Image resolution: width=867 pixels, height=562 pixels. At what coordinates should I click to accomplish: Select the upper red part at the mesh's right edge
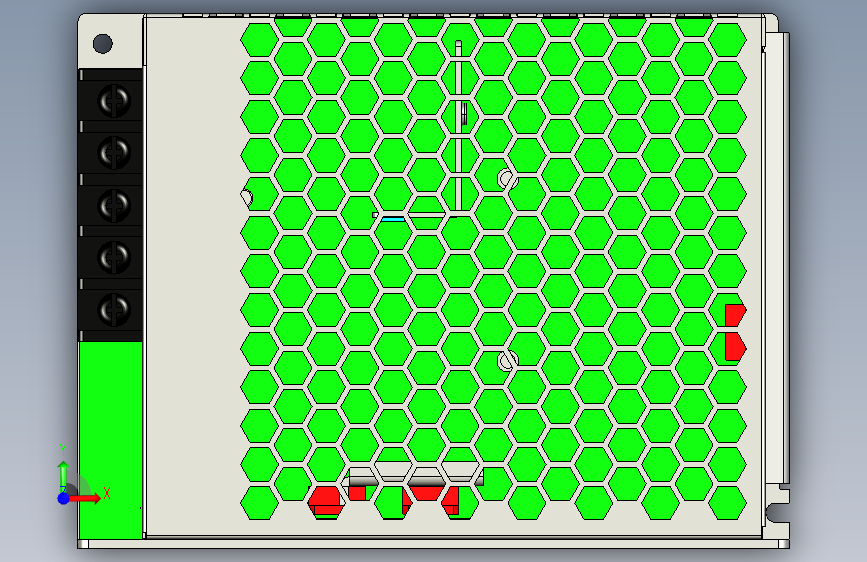735,314
